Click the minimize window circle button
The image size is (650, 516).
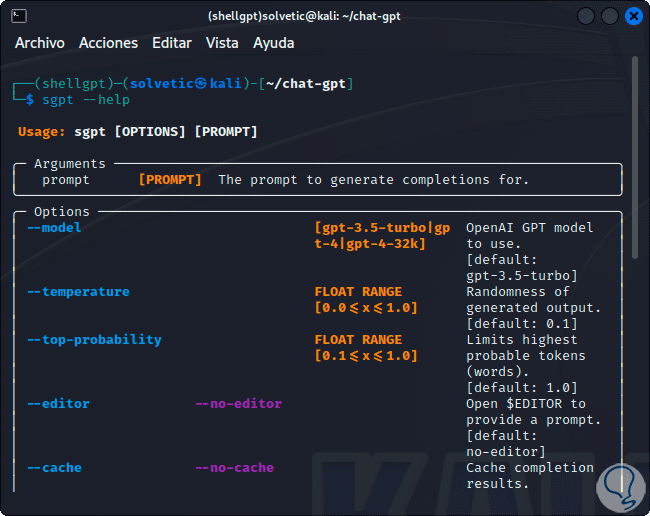coord(586,16)
